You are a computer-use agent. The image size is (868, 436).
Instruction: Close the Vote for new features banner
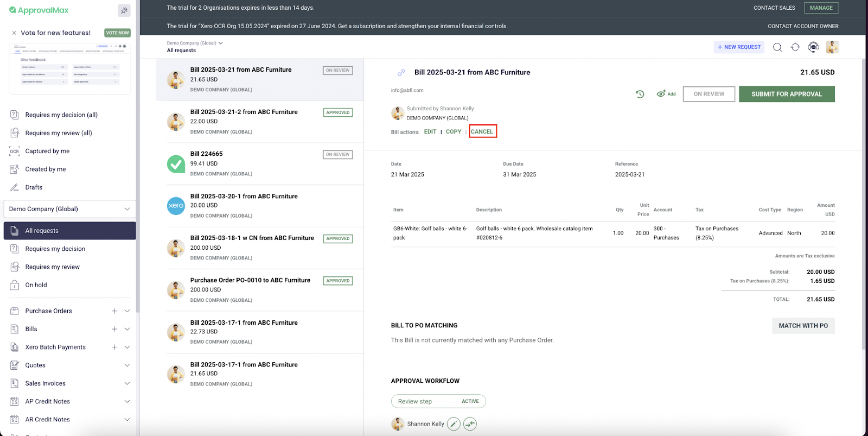click(x=14, y=33)
